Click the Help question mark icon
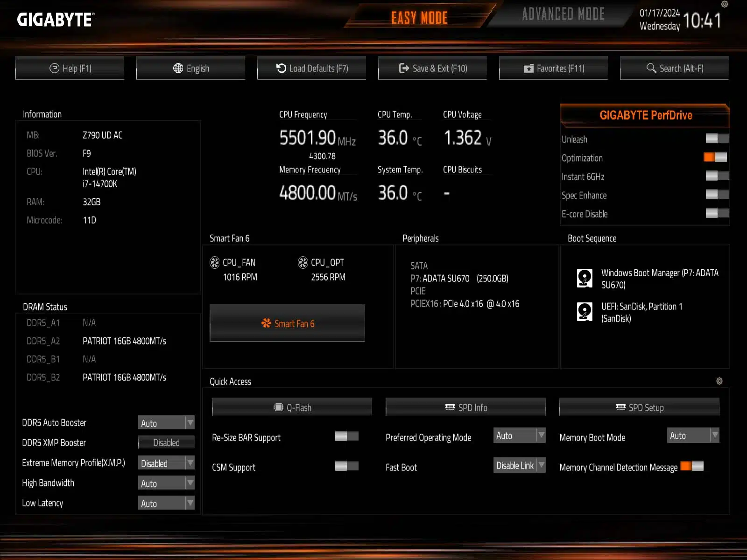 click(54, 68)
